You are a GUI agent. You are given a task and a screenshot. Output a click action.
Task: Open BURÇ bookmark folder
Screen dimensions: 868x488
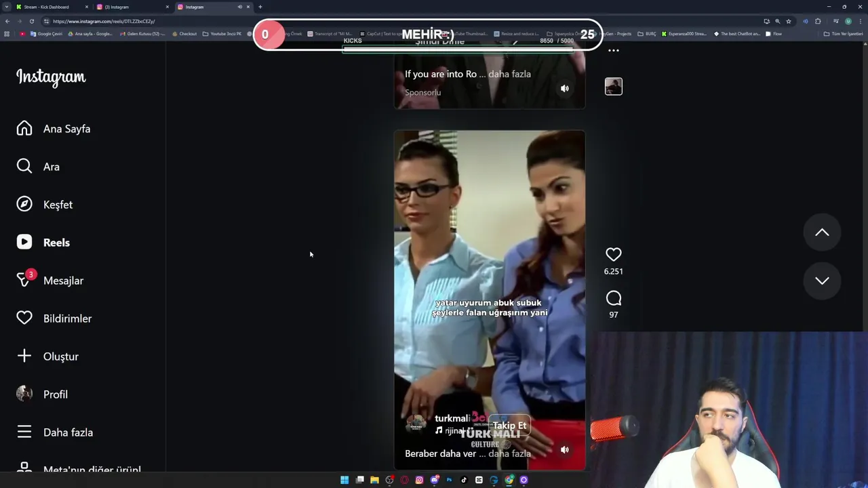[x=647, y=34]
